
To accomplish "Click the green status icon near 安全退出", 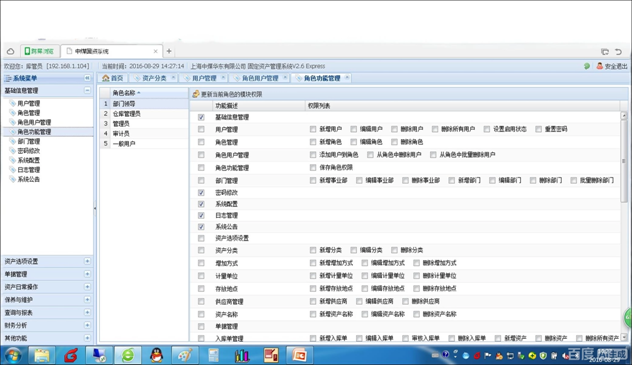I will pyautogui.click(x=587, y=66).
